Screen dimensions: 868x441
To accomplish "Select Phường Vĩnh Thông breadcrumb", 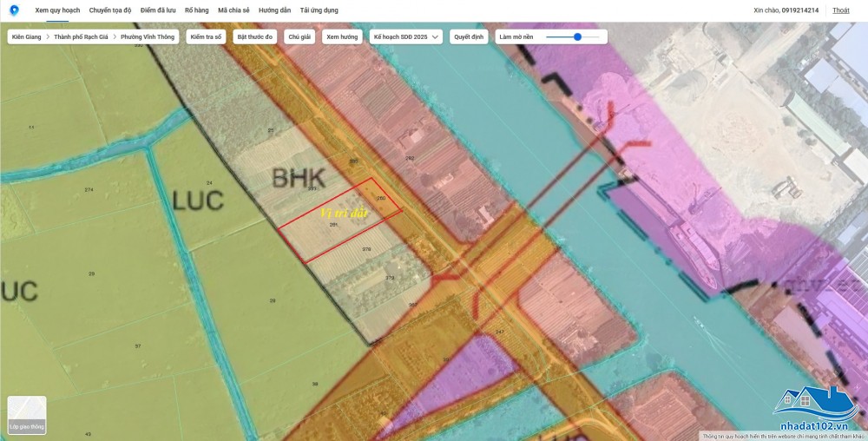I will (148, 37).
